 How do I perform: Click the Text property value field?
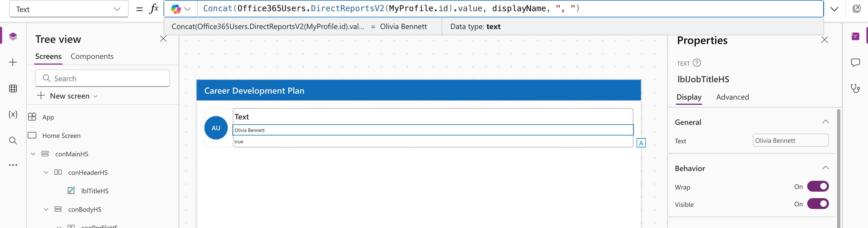790,140
